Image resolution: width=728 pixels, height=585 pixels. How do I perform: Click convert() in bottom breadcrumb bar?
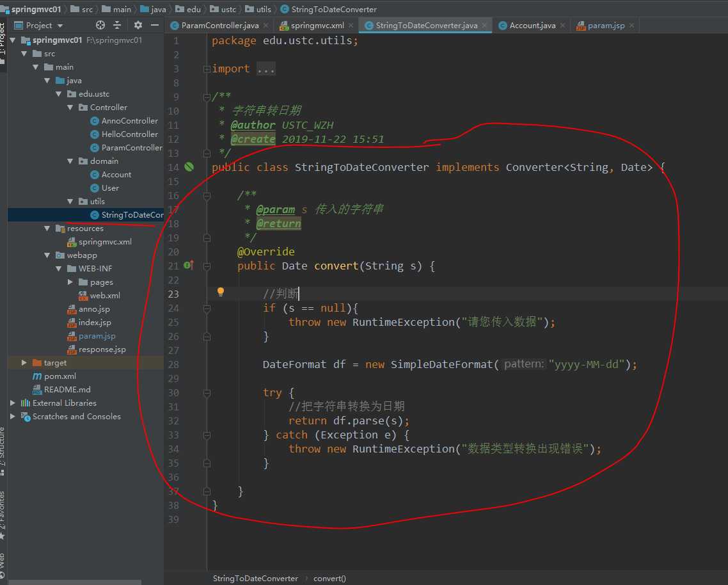(329, 579)
